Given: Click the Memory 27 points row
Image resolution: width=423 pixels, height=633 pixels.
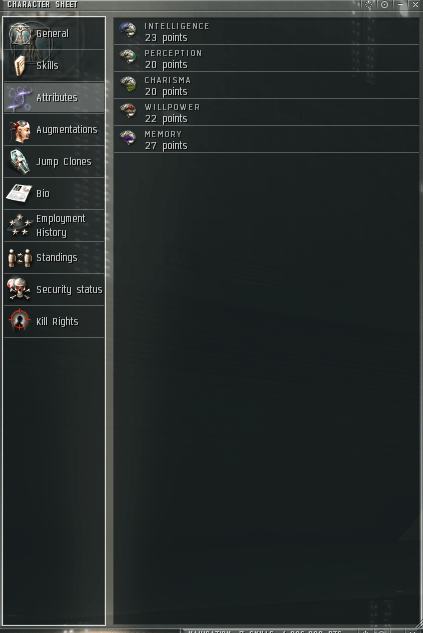Looking at the screenshot, I should pyautogui.click(x=266, y=140).
